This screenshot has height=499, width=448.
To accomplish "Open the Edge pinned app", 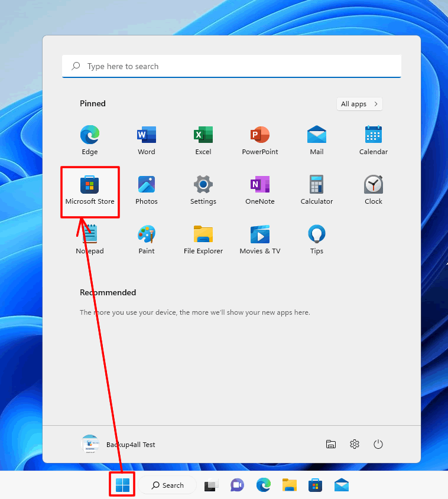I will click(90, 140).
